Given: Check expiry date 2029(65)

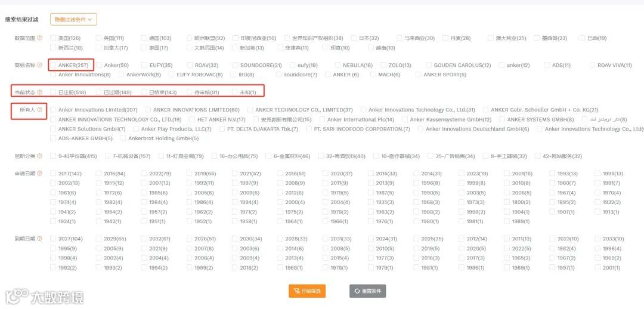Looking at the screenshot, I should [98, 239].
